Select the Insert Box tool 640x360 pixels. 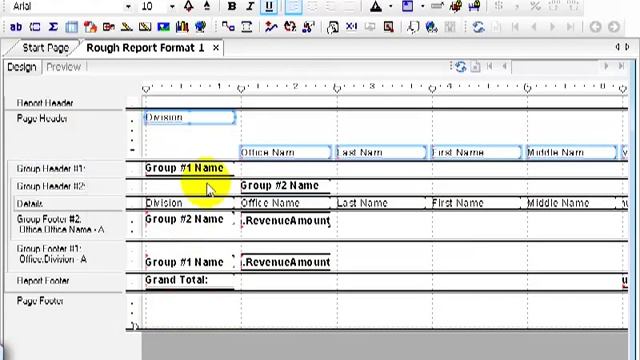(x=145, y=27)
